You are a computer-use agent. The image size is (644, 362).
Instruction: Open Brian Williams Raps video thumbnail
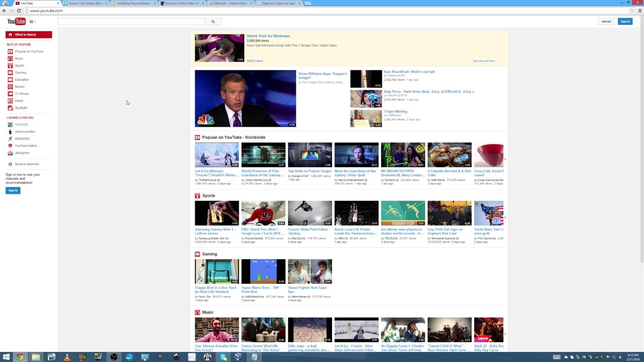click(245, 99)
